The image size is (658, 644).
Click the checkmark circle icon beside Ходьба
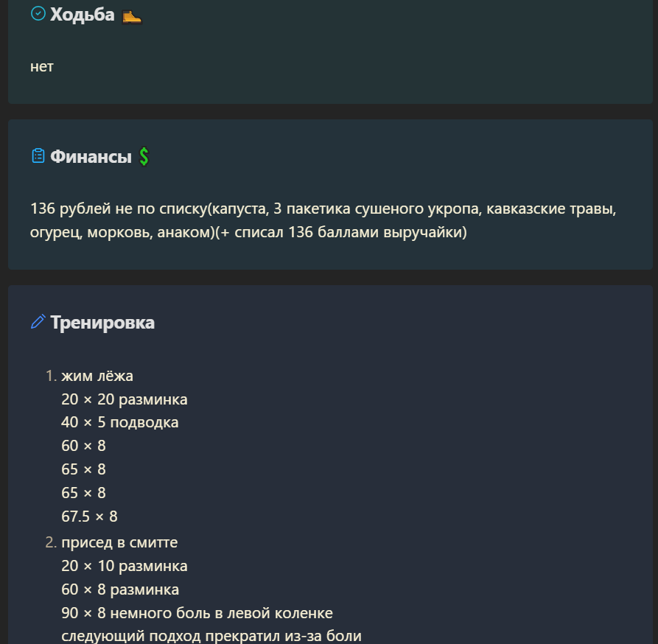pyautogui.click(x=38, y=14)
